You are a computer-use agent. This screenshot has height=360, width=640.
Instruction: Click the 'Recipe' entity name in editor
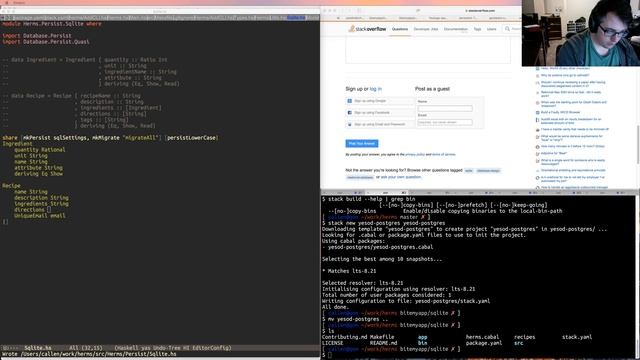click(11, 186)
